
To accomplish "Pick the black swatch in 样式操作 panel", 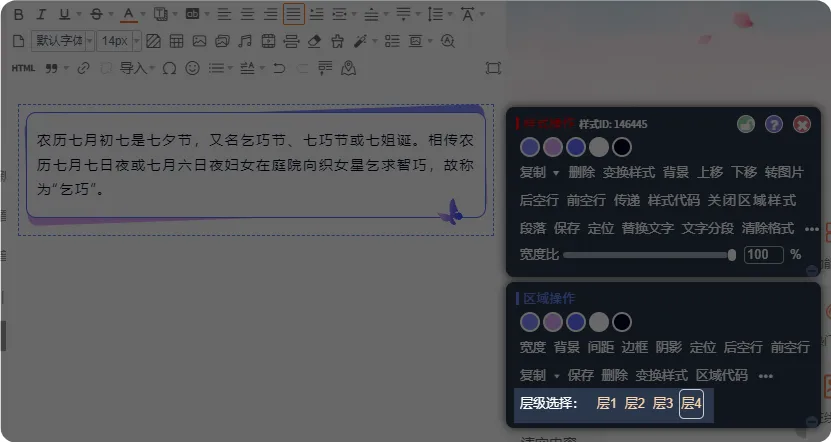I will pyautogui.click(x=622, y=147).
